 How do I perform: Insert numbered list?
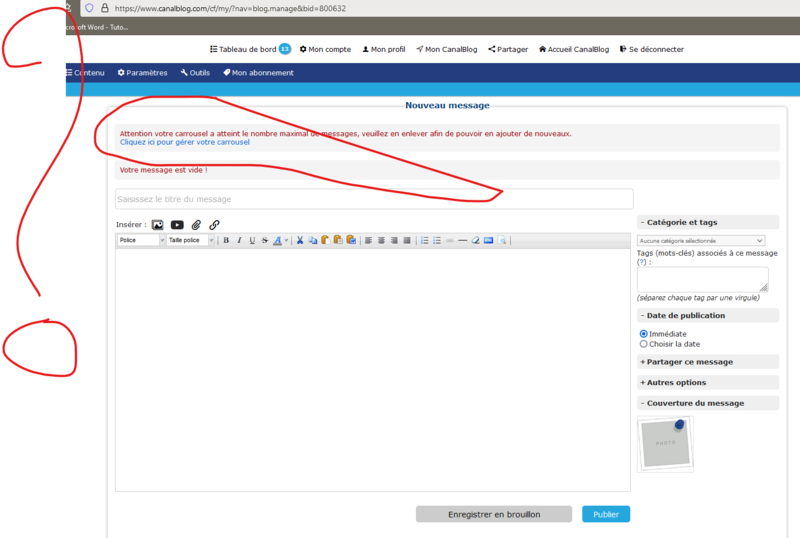(x=424, y=240)
